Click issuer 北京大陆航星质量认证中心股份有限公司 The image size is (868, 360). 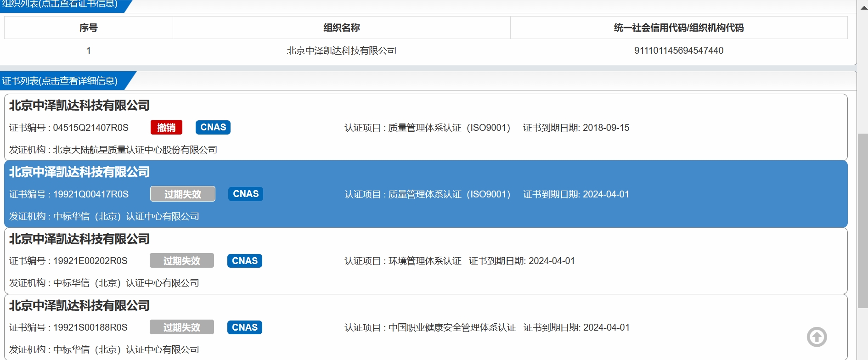[135, 150]
